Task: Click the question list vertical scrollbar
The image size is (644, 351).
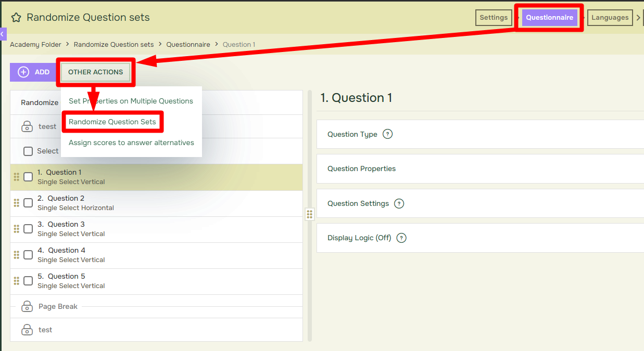Action: [310, 216]
